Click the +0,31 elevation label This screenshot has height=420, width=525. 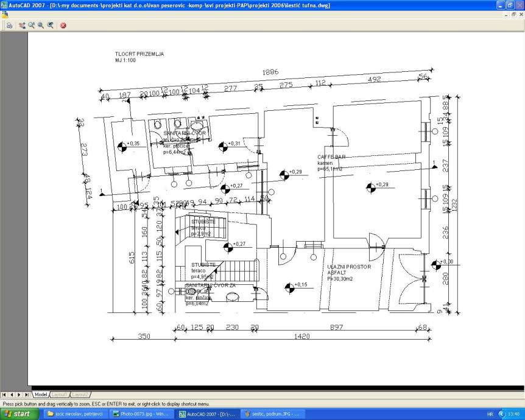(234, 144)
